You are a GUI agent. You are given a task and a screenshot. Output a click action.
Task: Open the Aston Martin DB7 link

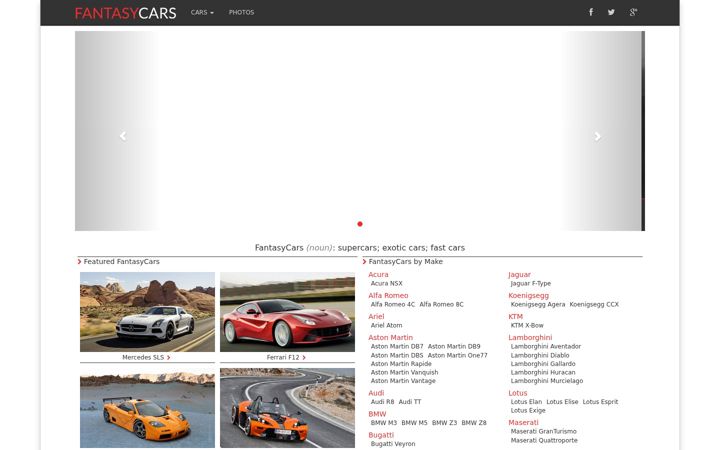[397, 346]
